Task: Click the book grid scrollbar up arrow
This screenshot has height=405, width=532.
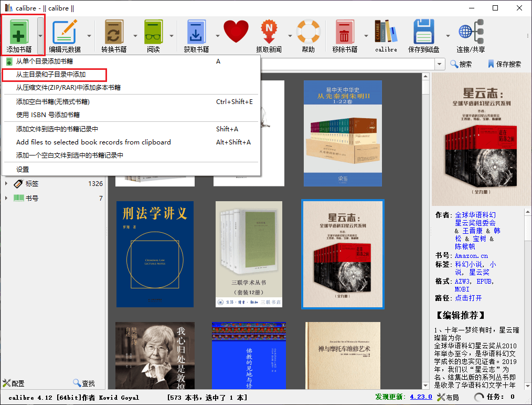Action: (426, 77)
